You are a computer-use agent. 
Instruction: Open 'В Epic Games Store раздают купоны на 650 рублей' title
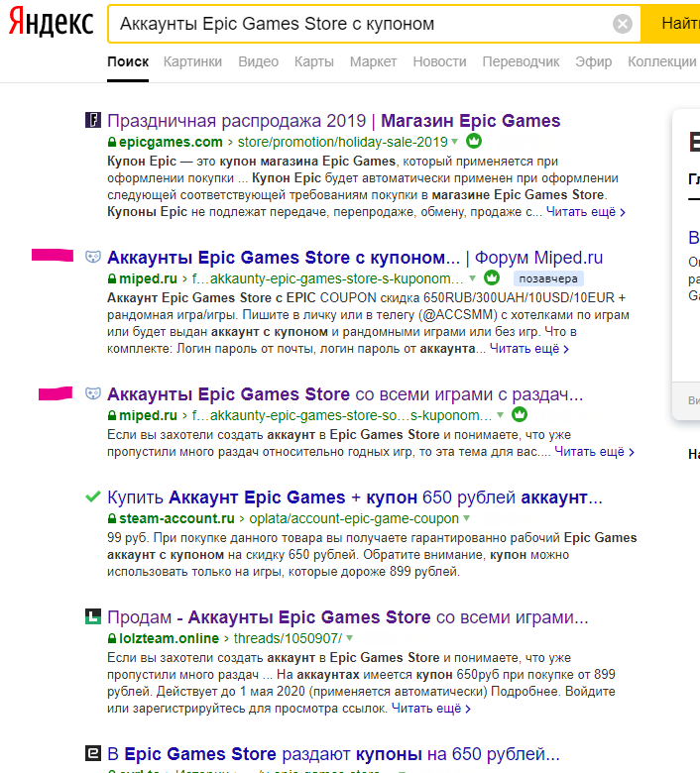[333, 754]
